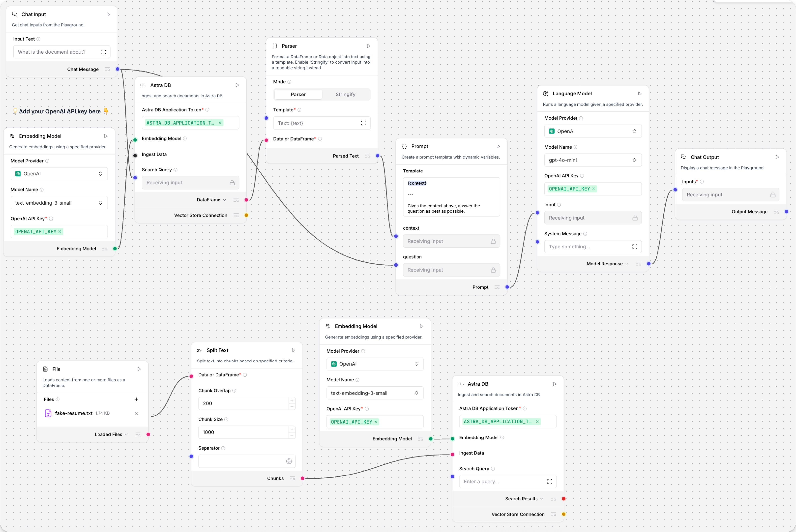Clear OPENAI_API_KEY in Language Model
The height and width of the screenshot is (532, 796).
coord(593,189)
